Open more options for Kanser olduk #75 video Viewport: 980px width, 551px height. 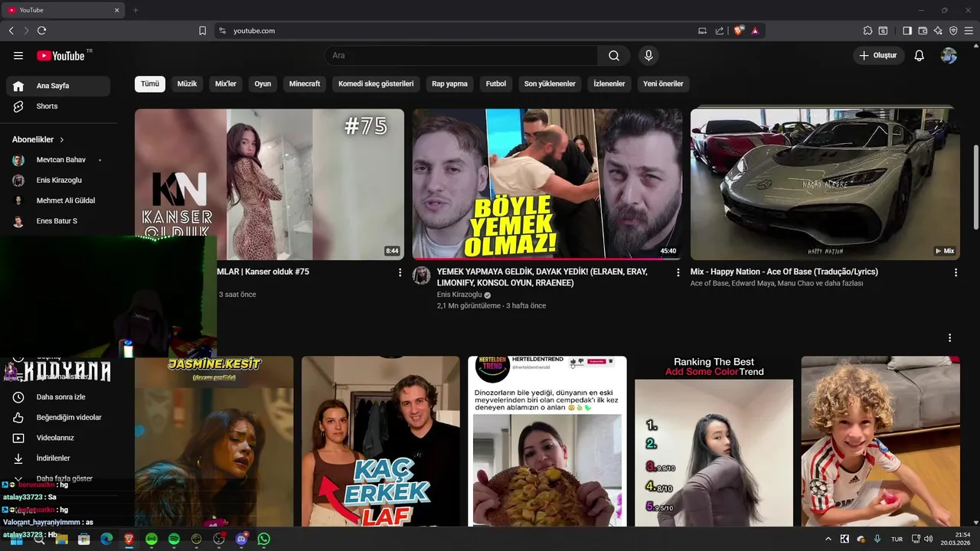(400, 272)
